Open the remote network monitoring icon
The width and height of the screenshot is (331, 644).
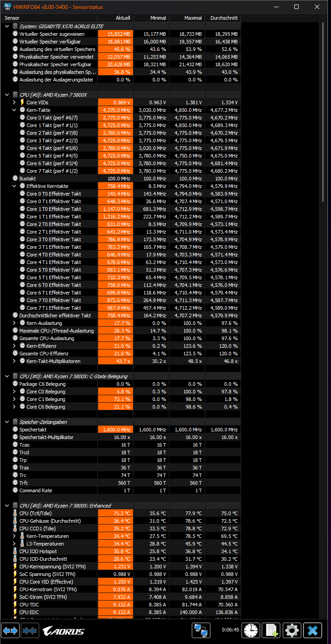[201, 631]
